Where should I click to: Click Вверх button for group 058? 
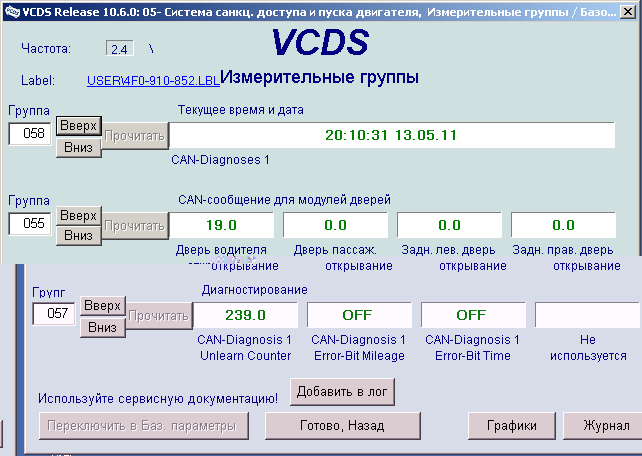(79, 126)
